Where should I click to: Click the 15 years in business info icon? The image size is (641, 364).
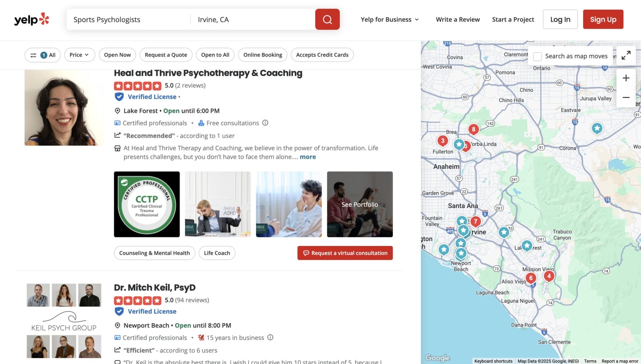[270, 337]
